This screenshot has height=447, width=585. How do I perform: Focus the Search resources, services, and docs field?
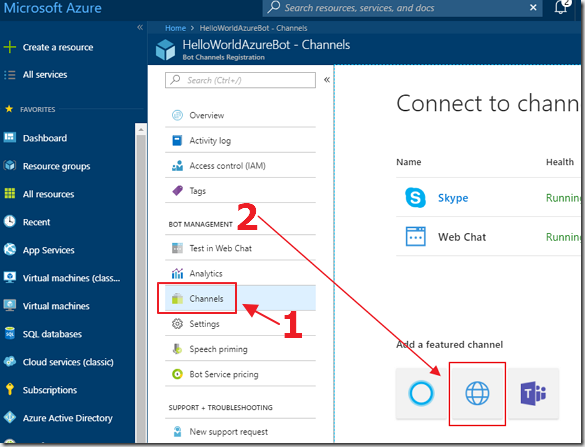click(x=403, y=8)
